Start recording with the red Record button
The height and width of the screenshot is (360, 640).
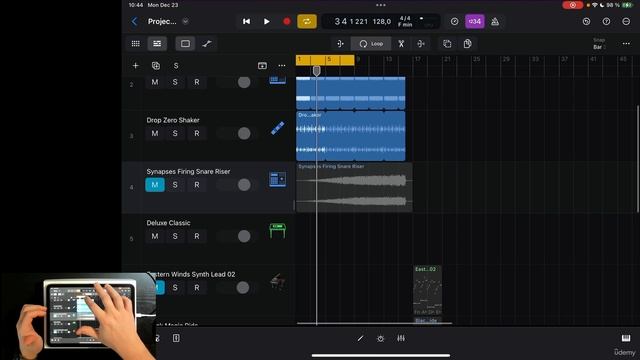[x=287, y=21]
